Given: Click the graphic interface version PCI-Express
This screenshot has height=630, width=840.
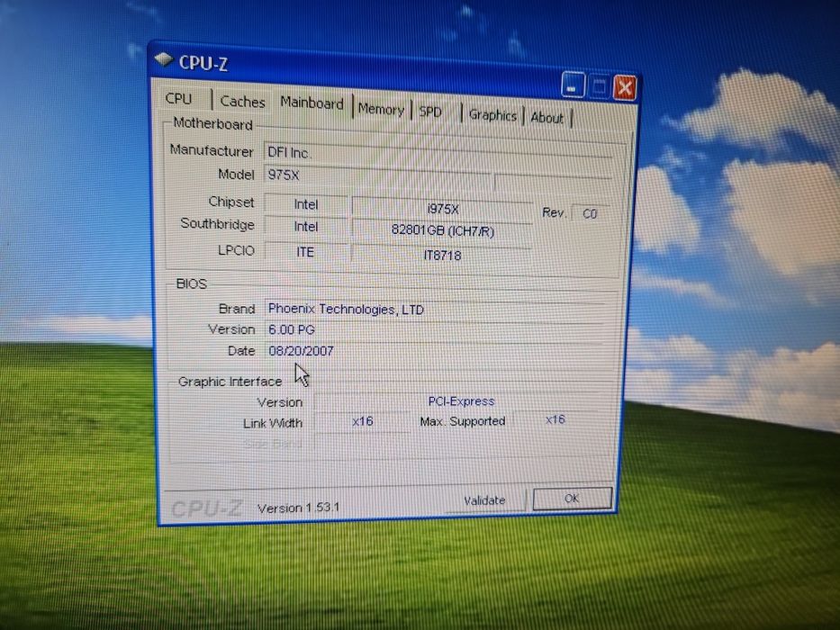Looking at the screenshot, I should (461, 401).
